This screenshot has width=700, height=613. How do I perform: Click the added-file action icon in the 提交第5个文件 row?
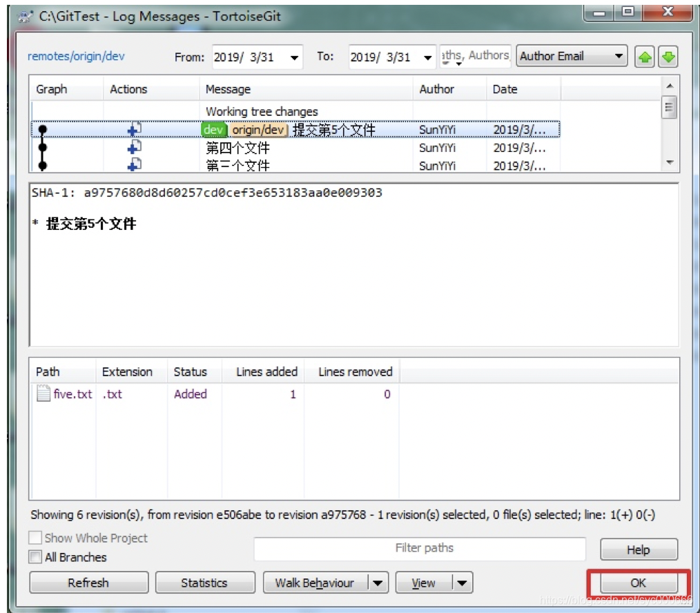coord(134,130)
